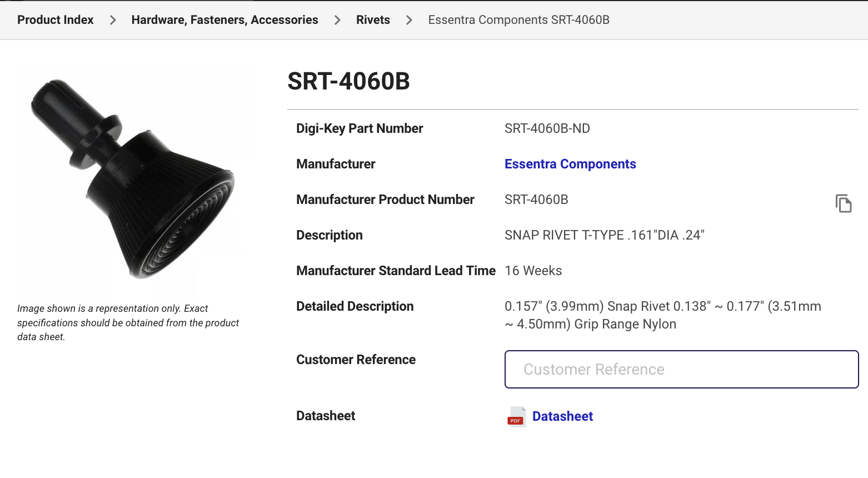Viewport: 868px width, 478px height.
Task: Select manufacturer product number value SRT-4060B
Action: (536, 200)
